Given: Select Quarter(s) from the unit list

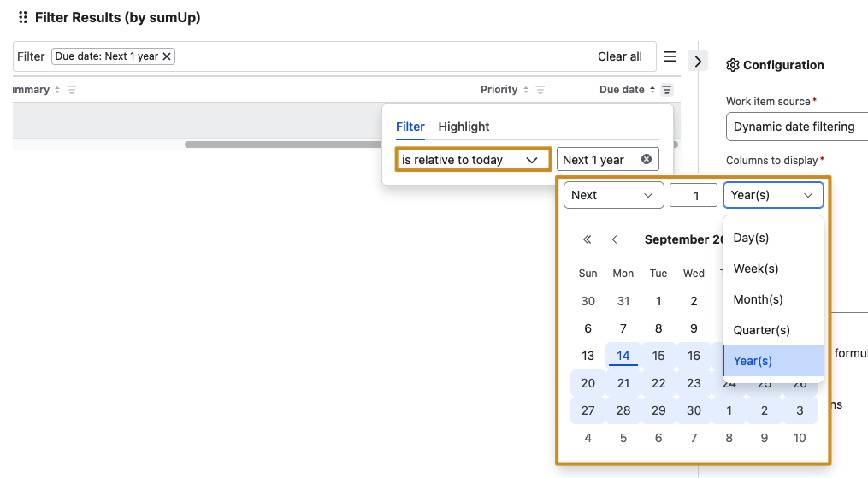Looking at the screenshot, I should [x=773, y=330].
